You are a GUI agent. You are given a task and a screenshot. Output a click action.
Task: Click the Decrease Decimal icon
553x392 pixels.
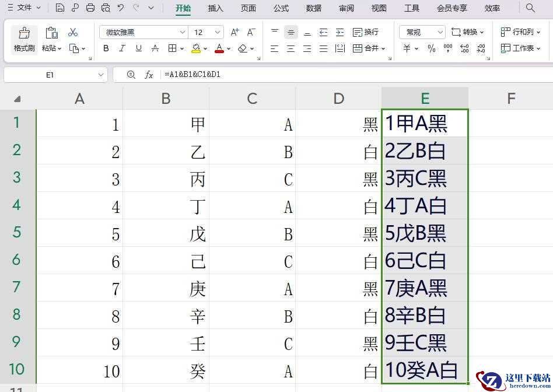coord(481,48)
